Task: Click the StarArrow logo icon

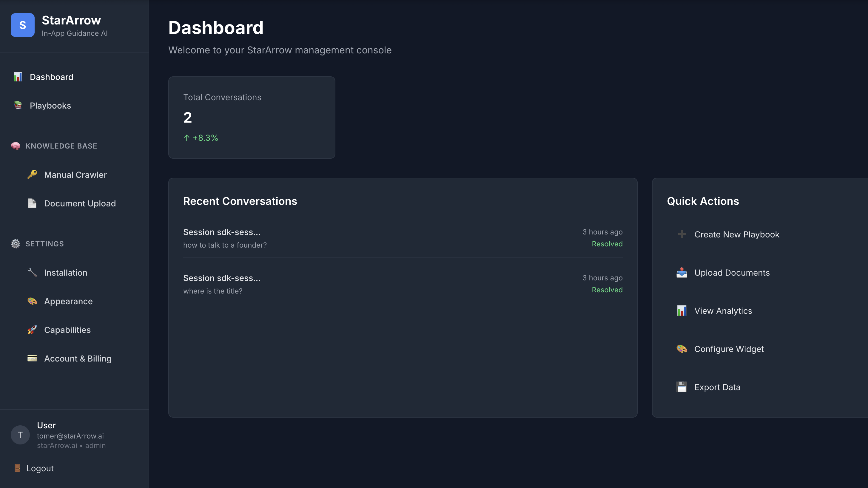Action: point(22,25)
